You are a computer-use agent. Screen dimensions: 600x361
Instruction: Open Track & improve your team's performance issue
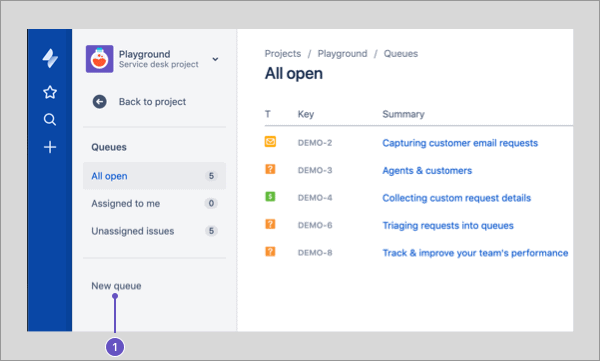[x=475, y=253]
